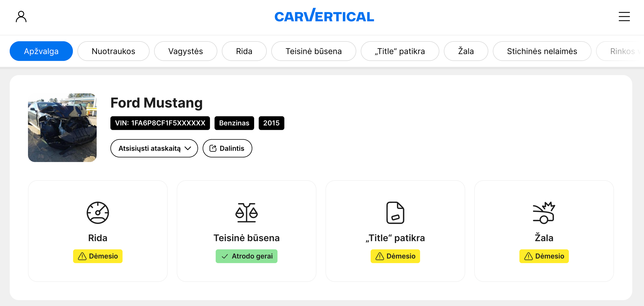Switch to the Teisinė būsena tab
The width and height of the screenshot is (644, 306).
313,51
